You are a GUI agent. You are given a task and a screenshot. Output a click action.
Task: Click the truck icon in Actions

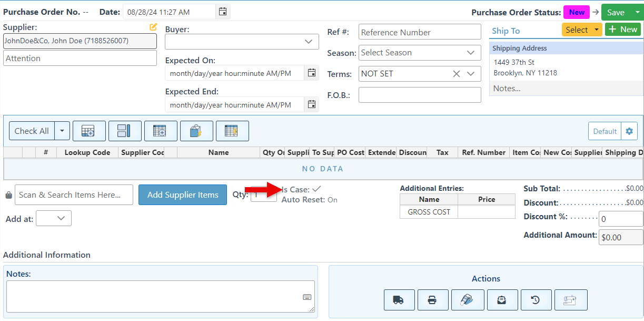pos(399,300)
